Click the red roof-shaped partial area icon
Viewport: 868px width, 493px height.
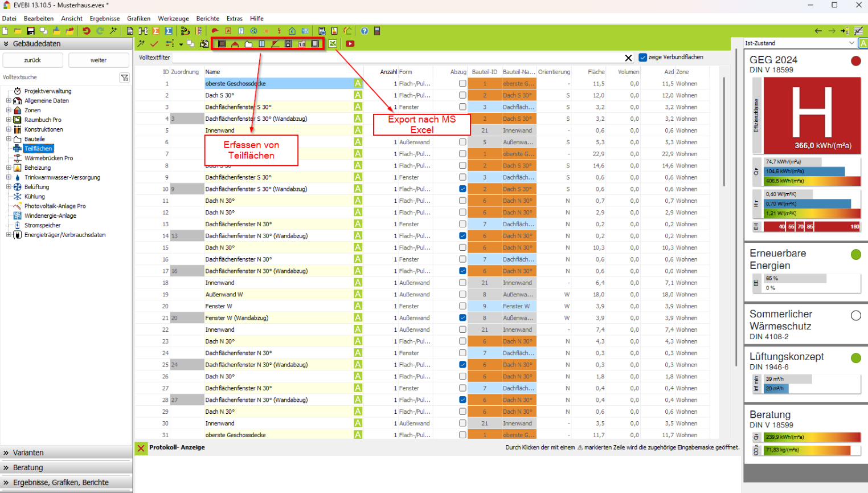(x=235, y=44)
